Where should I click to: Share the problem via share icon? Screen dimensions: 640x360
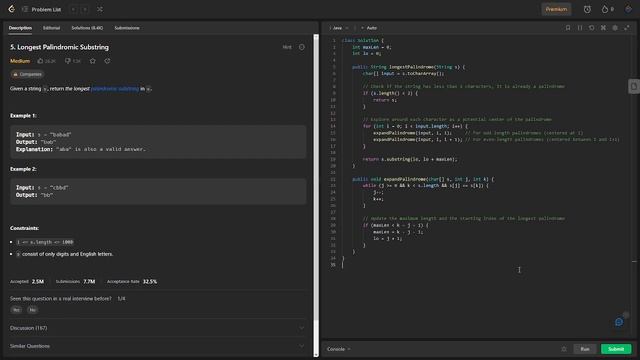tap(107, 61)
